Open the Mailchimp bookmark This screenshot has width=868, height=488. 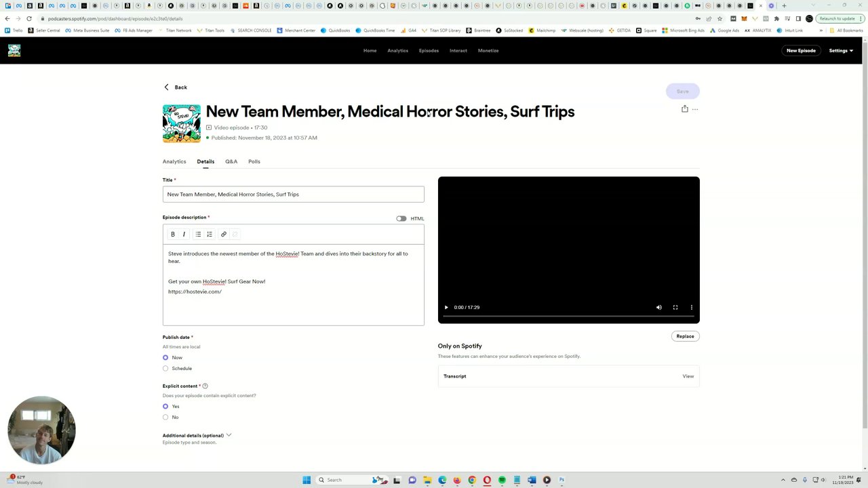click(542, 30)
